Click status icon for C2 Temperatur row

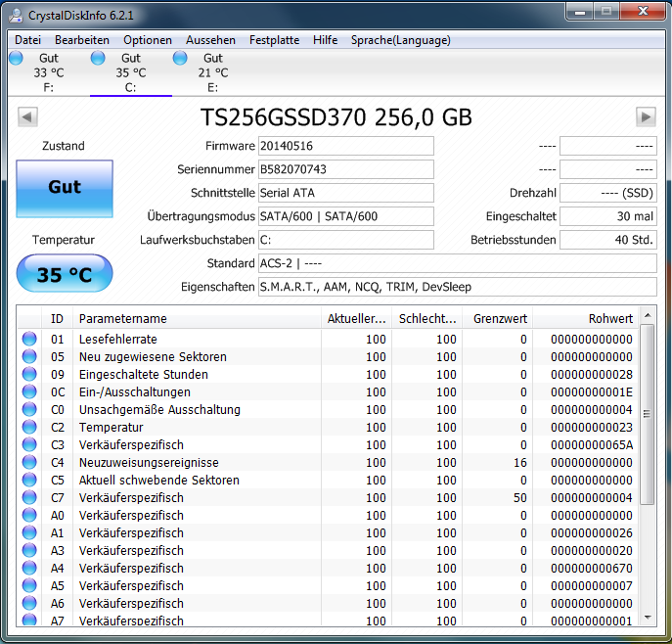tap(29, 427)
